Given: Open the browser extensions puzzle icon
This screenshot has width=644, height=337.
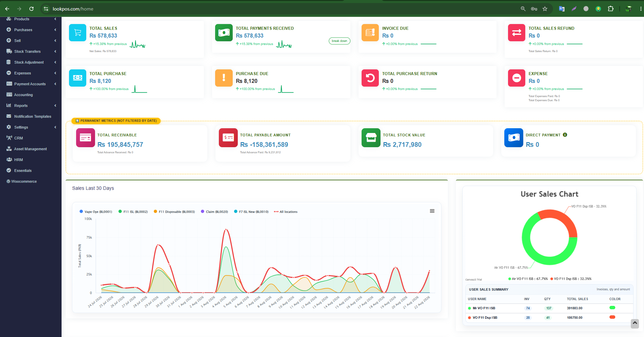Looking at the screenshot, I should [611, 9].
